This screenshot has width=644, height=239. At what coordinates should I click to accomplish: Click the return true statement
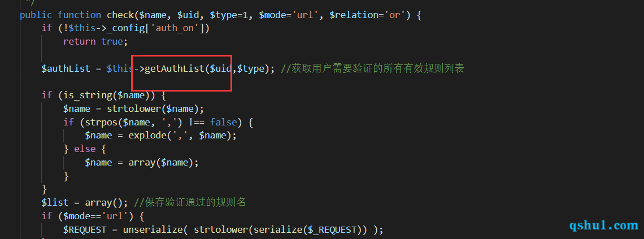93,41
